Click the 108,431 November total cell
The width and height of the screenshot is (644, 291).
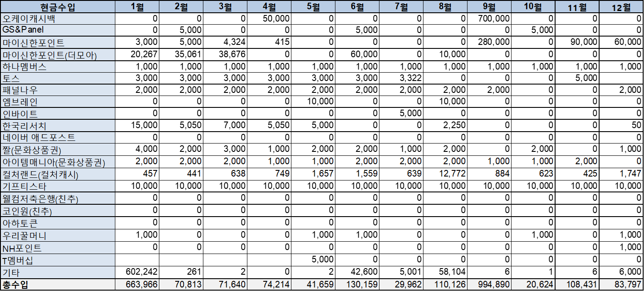pos(577,284)
